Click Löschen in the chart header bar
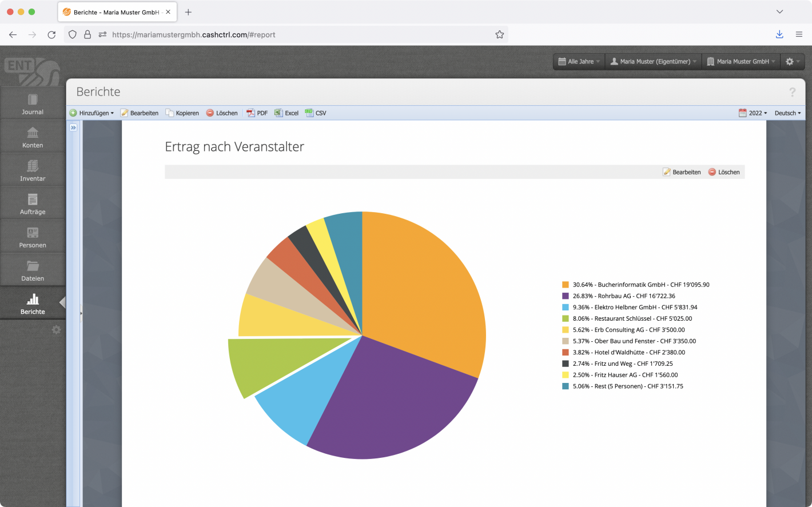The width and height of the screenshot is (812, 507). pos(724,172)
